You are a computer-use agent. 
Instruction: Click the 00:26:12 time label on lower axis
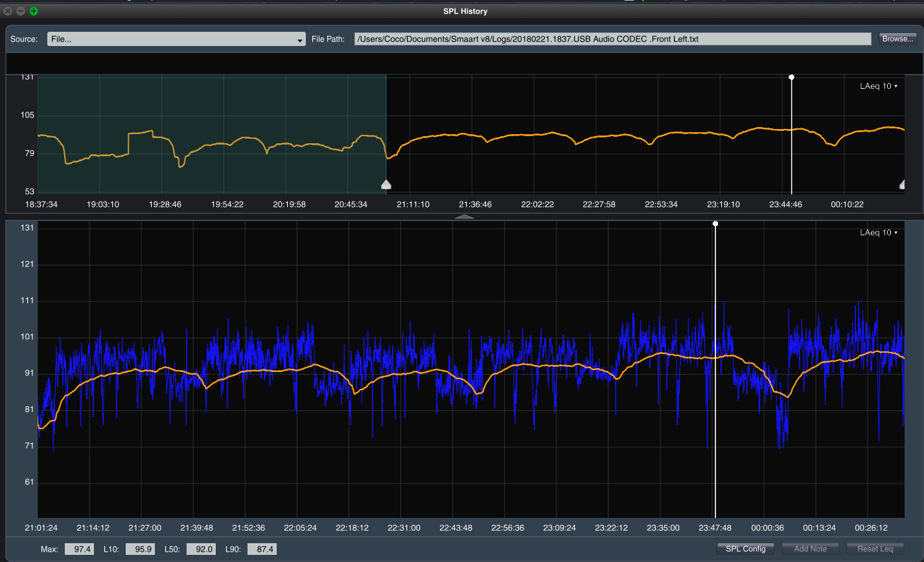click(870, 528)
